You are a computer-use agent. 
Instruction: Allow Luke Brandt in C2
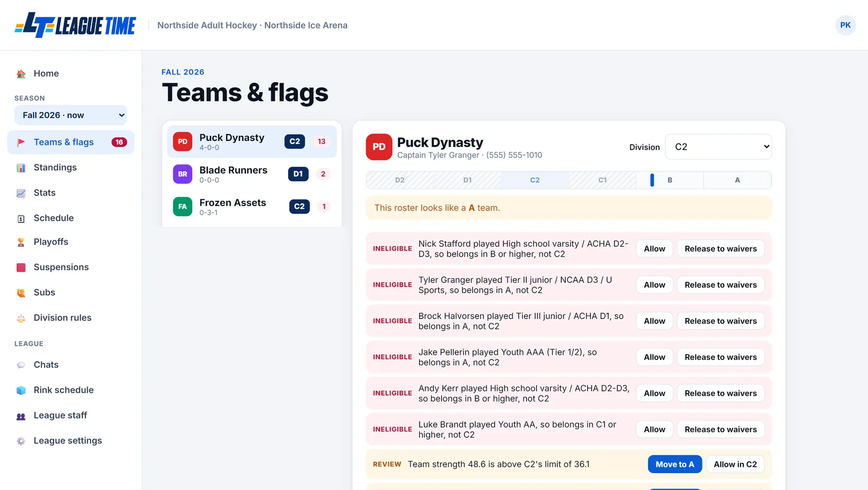pyautogui.click(x=654, y=430)
